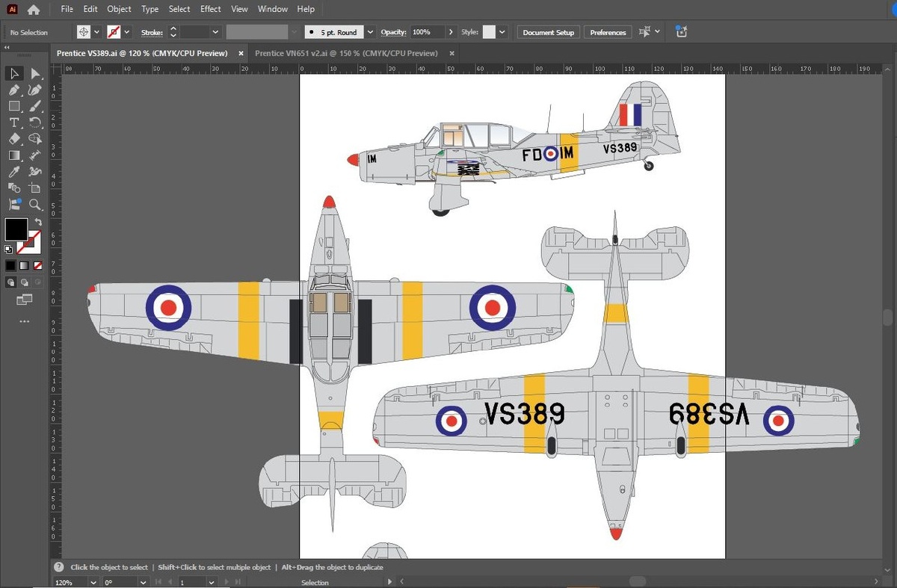The height and width of the screenshot is (588, 897).
Task: Set paint to None in toolbar
Action: (x=38, y=265)
